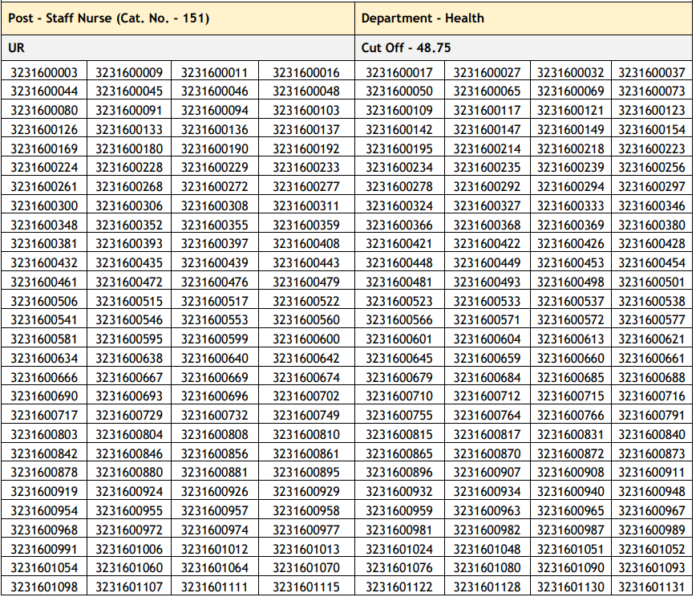
Task: Select roll number 3231600755
Action: pyautogui.click(x=399, y=415)
